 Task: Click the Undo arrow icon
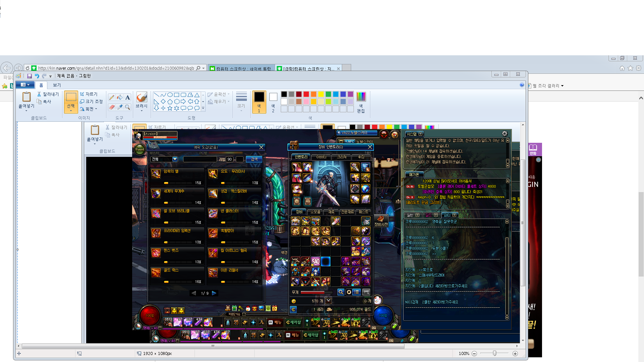coord(37,76)
